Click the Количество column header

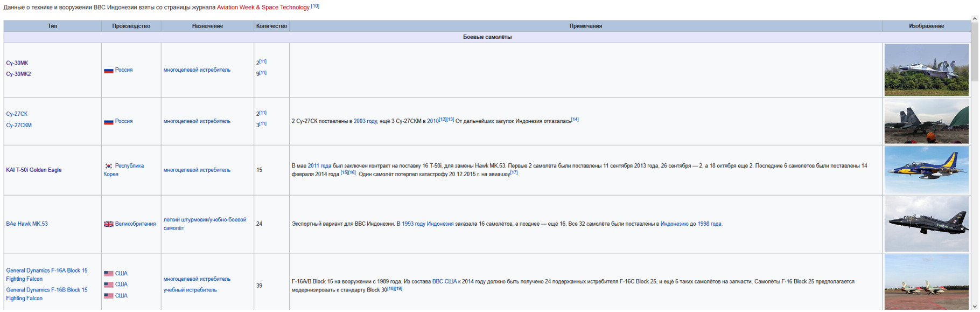271,26
